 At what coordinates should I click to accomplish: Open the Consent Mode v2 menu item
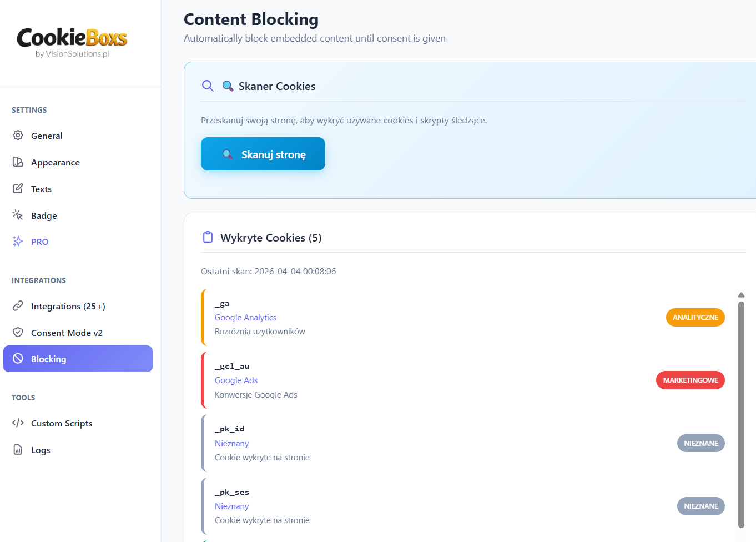coord(67,333)
